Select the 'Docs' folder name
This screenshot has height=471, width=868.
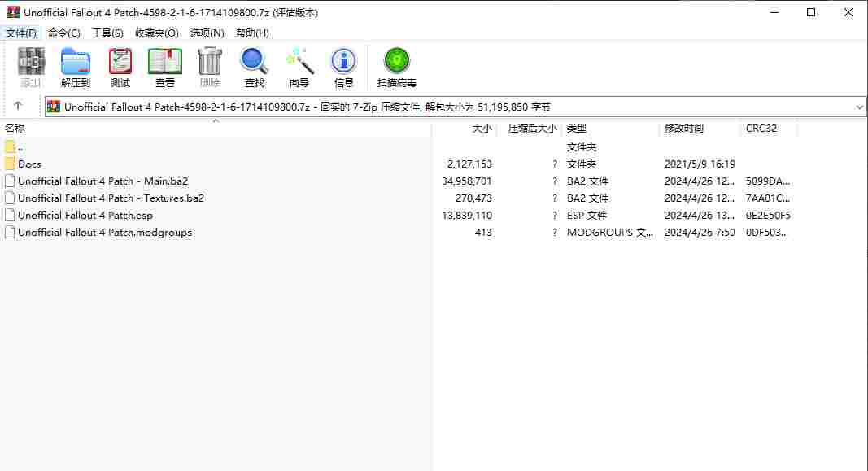30,164
